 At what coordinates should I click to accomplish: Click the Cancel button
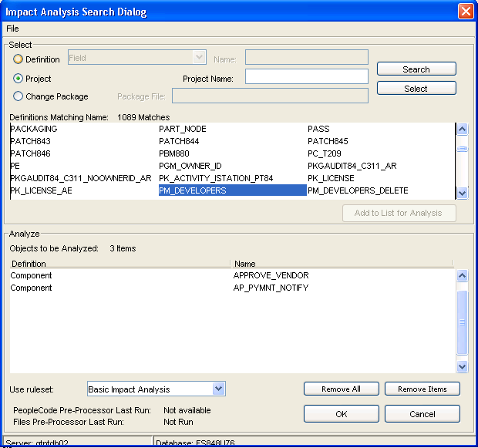click(422, 414)
